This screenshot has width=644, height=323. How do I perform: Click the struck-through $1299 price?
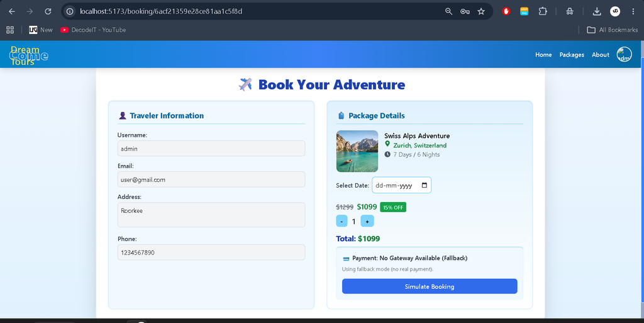(345, 207)
